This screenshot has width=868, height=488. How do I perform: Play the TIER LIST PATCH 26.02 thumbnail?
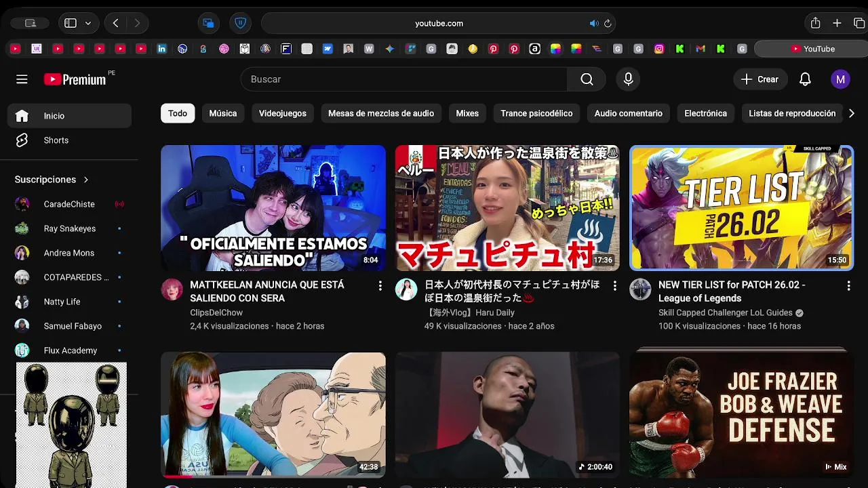(x=742, y=208)
